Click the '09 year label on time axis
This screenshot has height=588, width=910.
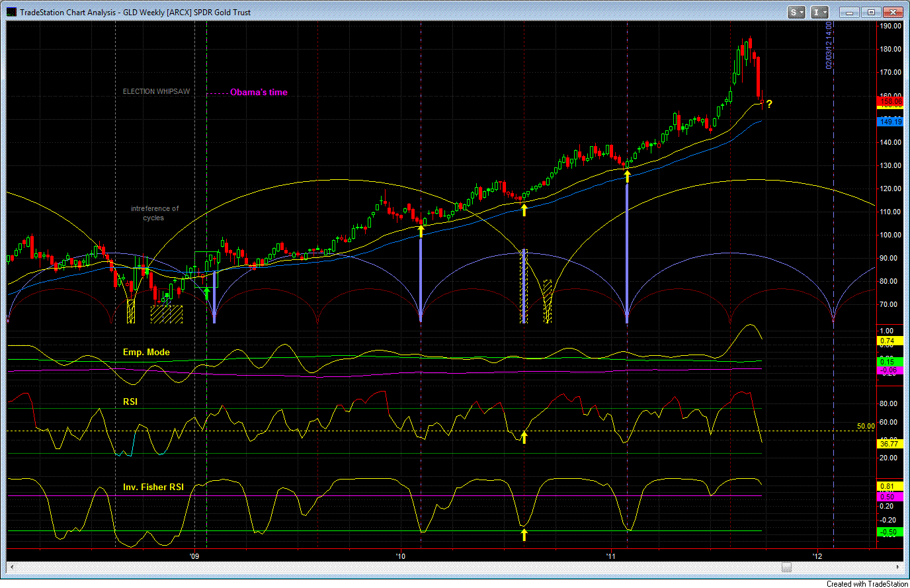tap(195, 557)
